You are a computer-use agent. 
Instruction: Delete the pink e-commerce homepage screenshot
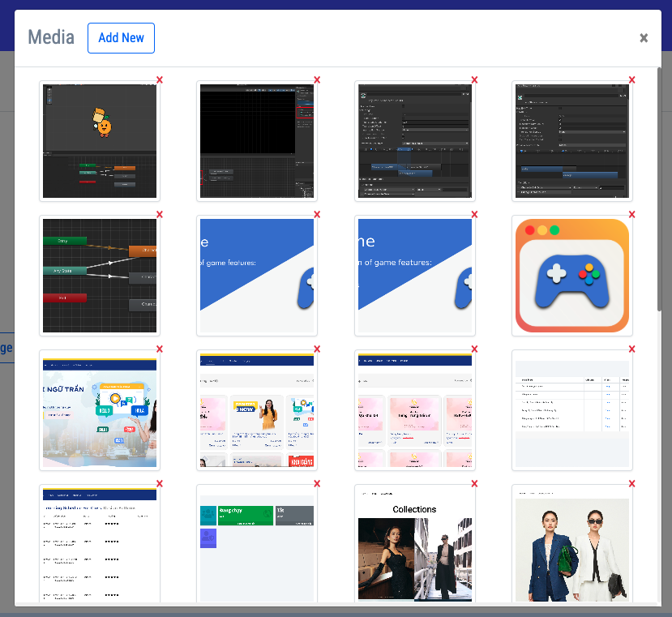point(473,349)
